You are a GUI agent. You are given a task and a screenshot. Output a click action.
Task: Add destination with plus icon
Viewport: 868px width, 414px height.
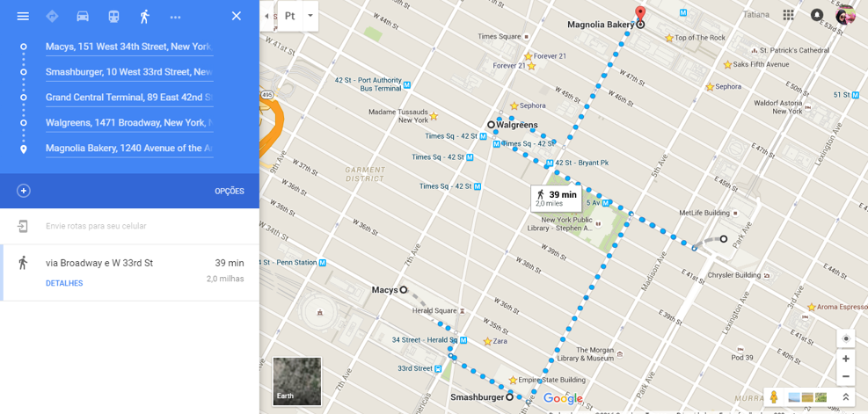23,191
